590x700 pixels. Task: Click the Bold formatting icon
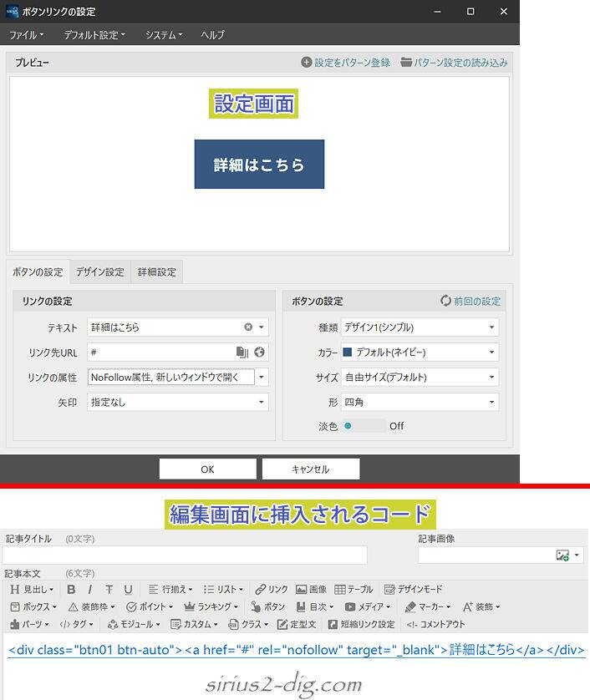coord(72,590)
